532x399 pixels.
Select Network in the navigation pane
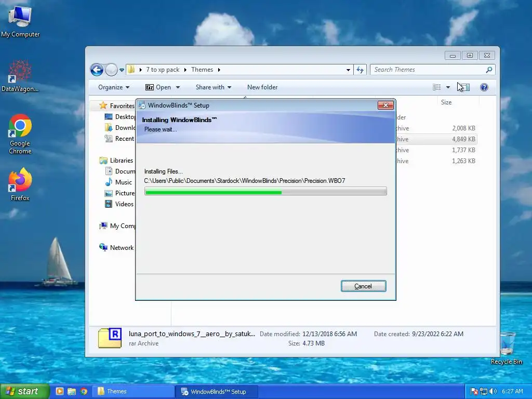[116, 247]
